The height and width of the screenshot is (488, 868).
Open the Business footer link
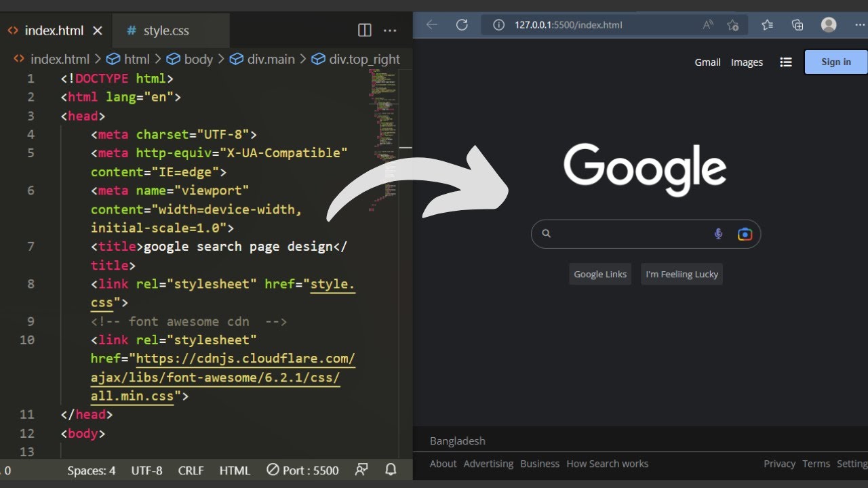[540, 464]
